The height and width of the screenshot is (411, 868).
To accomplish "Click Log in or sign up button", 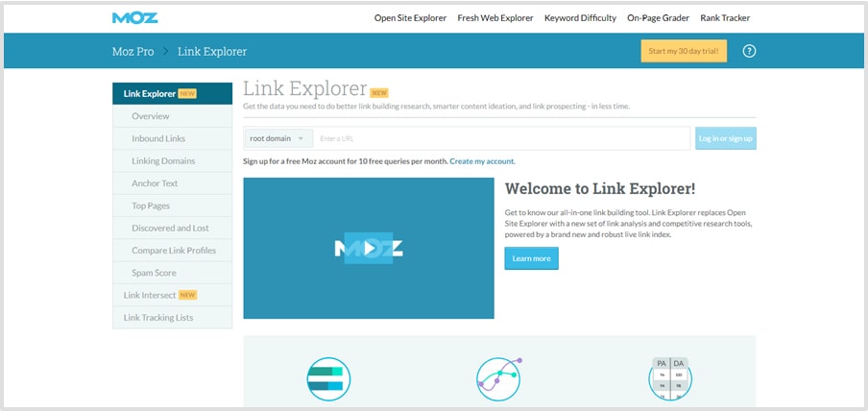I will tap(726, 138).
